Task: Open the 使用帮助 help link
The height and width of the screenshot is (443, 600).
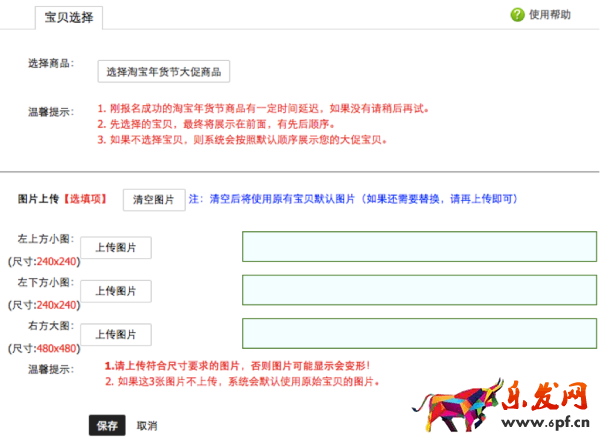Action: (x=550, y=15)
